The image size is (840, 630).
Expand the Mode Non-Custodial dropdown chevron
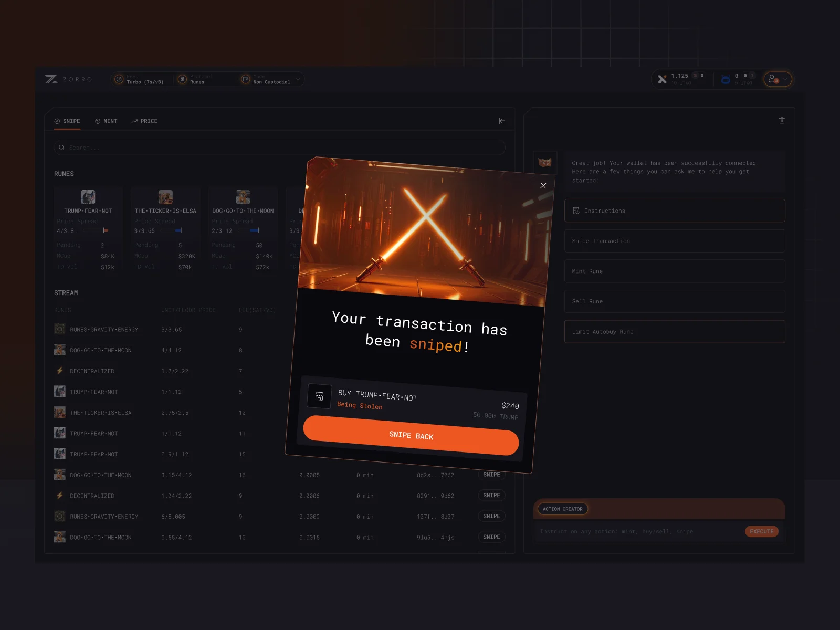tap(298, 79)
